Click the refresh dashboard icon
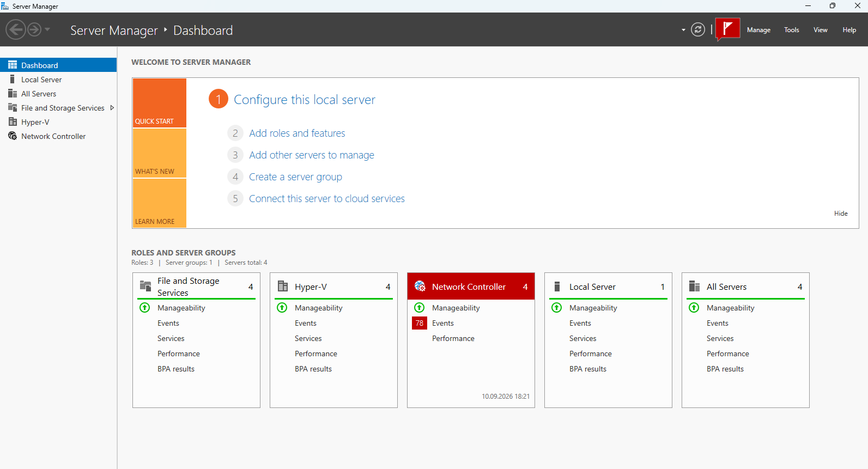Screen dimensions: 868x469 pos(698,29)
